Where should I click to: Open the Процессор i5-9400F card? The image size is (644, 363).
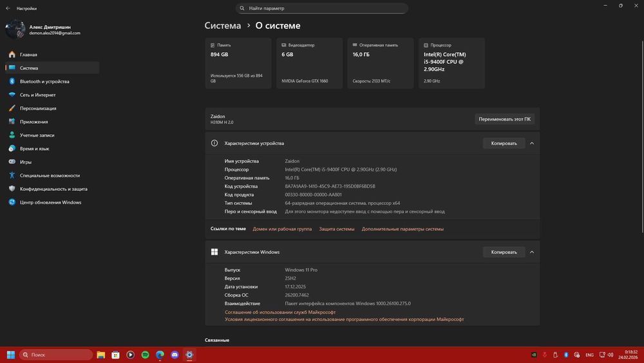point(451,63)
